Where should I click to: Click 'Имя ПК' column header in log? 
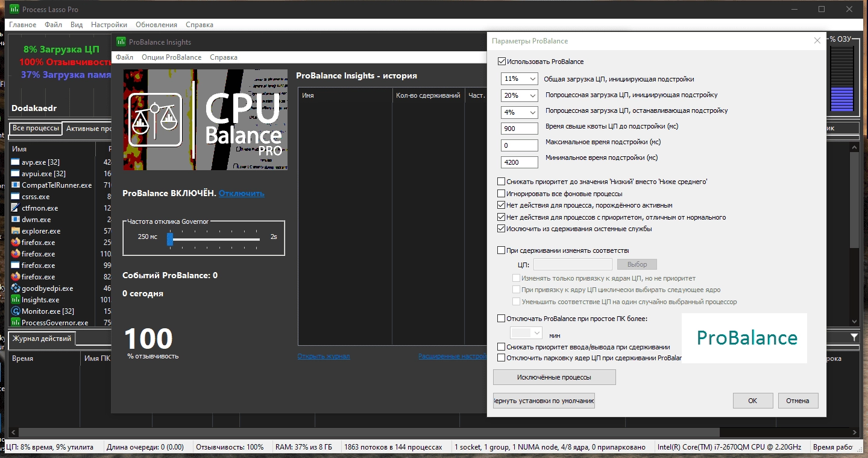point(96,358)
